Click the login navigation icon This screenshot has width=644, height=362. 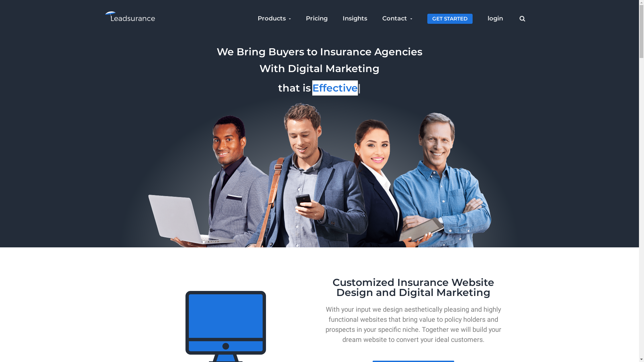pos(495,18)
